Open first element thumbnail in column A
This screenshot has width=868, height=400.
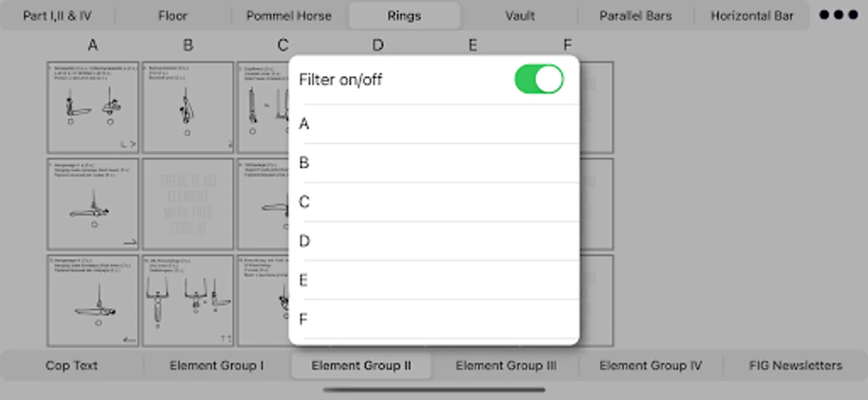pos(93,108)
